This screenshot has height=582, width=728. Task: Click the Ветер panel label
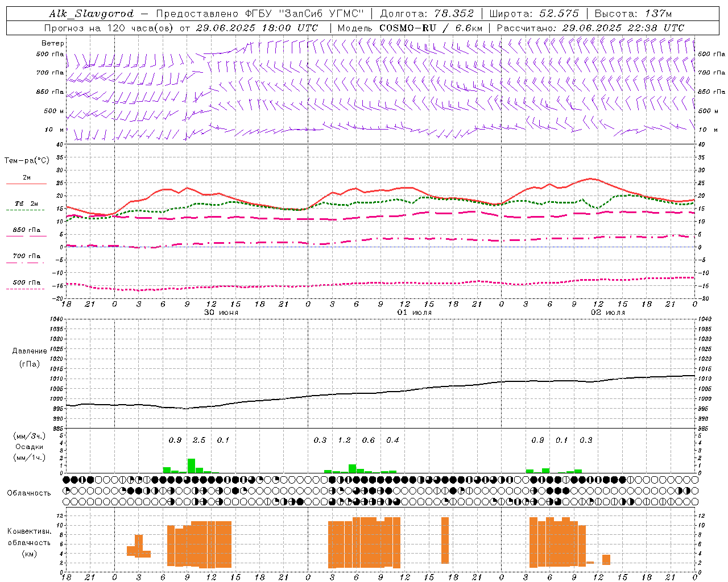(53, 43)
